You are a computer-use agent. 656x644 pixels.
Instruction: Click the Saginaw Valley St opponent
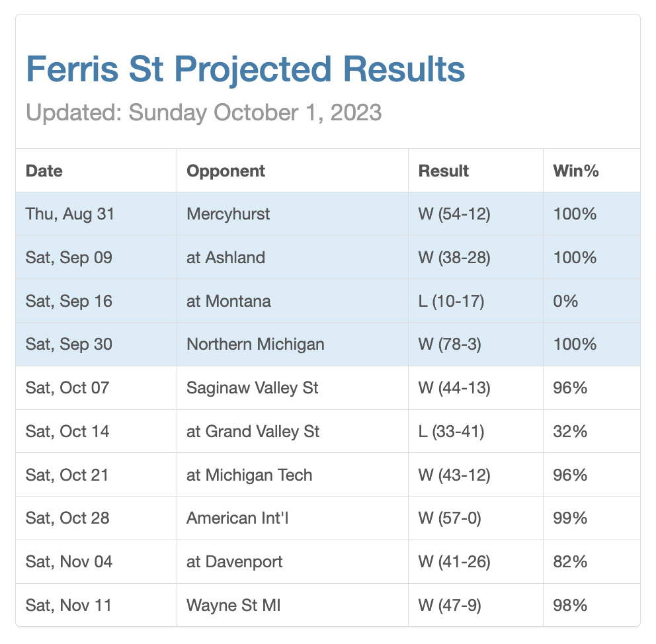(252, 388)
